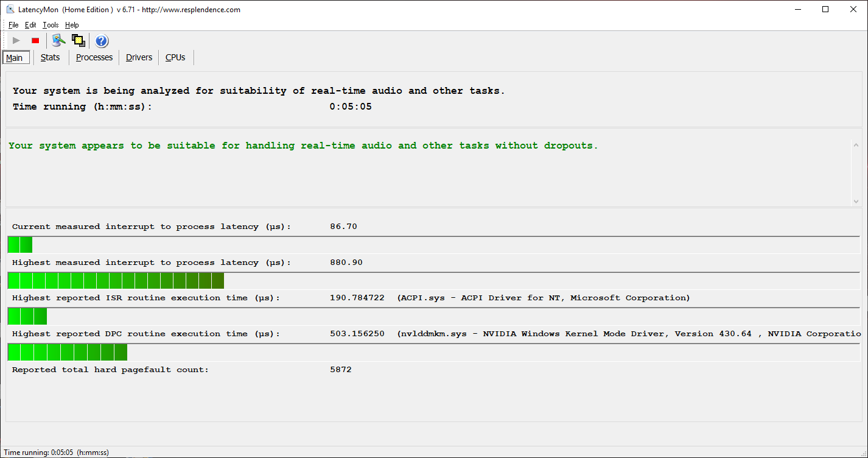Click the highest latency value '880.90'
Screen dimensions: 868x458
pyautogui.click(x=346, y=262)
